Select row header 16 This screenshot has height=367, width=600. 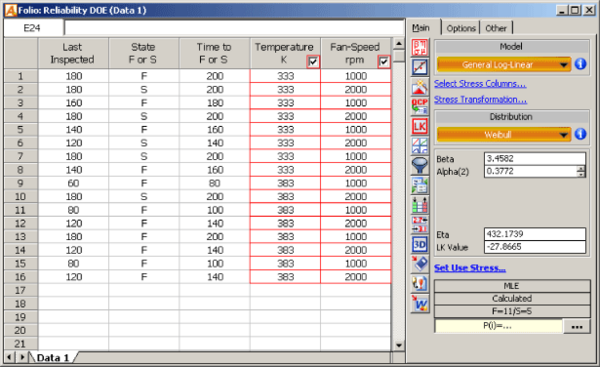pyautogui.click(x=21, y=277)
